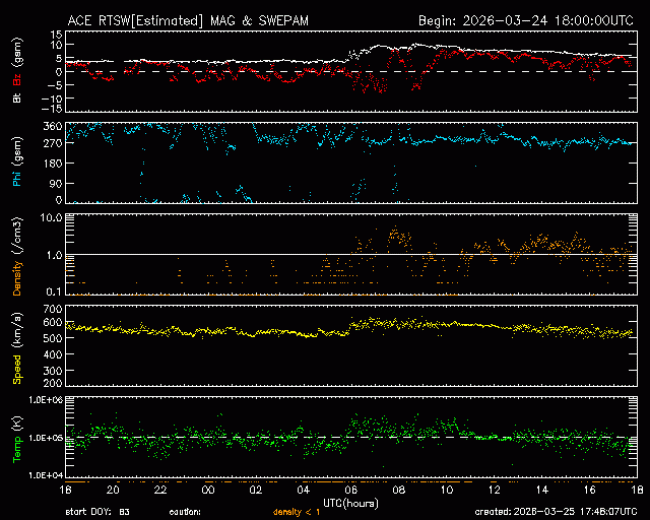Screen dimensions: 650x520
Task: Click the '600' value on Speed axis
Action: tap(53, 322)
